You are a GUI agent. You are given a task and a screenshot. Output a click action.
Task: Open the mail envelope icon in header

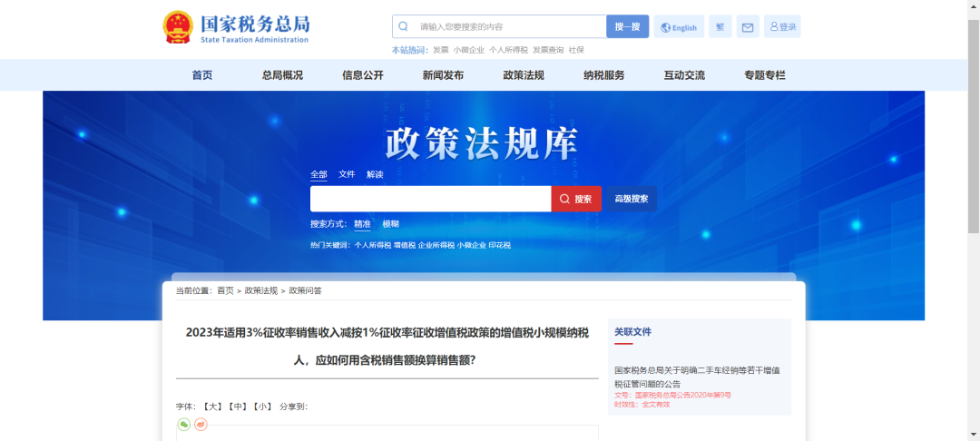(748, 27)
